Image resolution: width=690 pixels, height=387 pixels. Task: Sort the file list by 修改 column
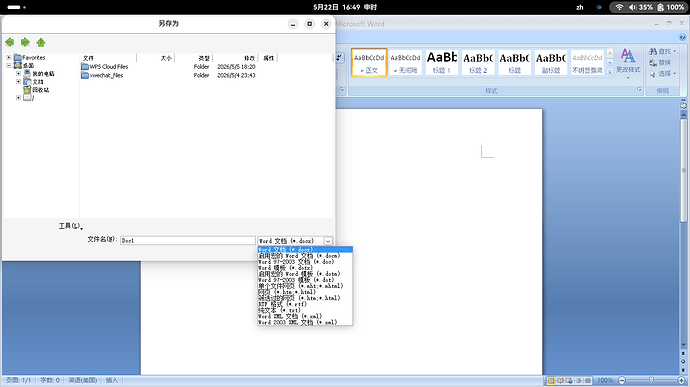click(235, 58)
